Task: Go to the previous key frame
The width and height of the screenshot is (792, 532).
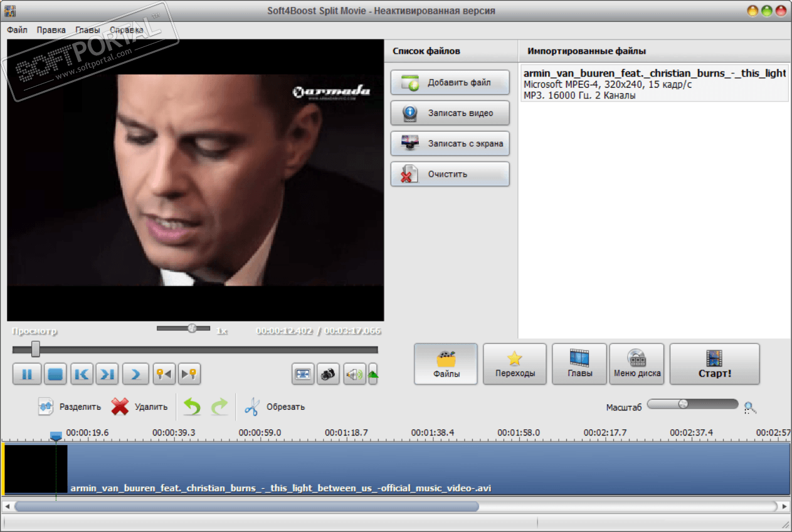Action: point(163,374)
